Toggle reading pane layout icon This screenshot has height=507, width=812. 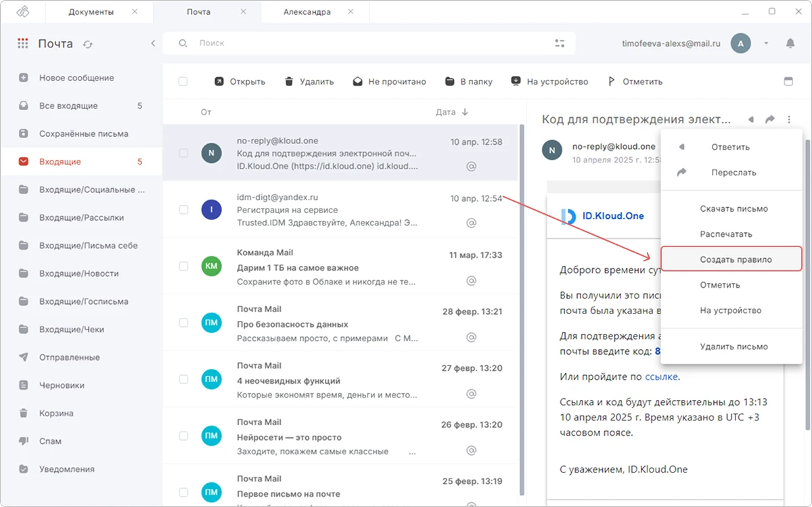click(788, 81)
